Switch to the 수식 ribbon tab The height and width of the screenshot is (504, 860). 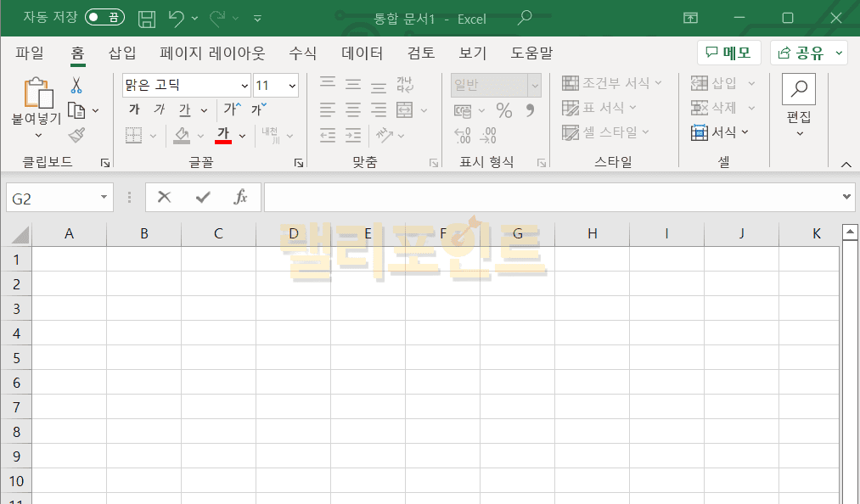(302, 53)
